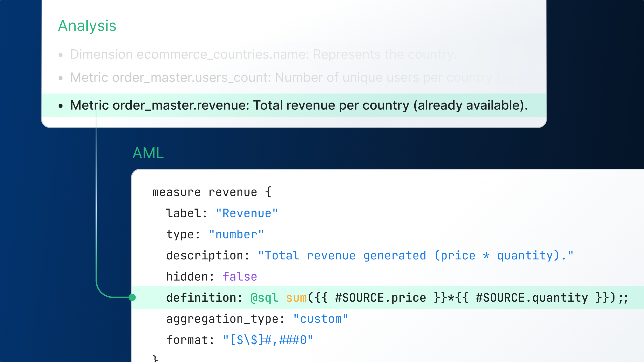Click the purple 'false' hidden value

tap(239, 277)
